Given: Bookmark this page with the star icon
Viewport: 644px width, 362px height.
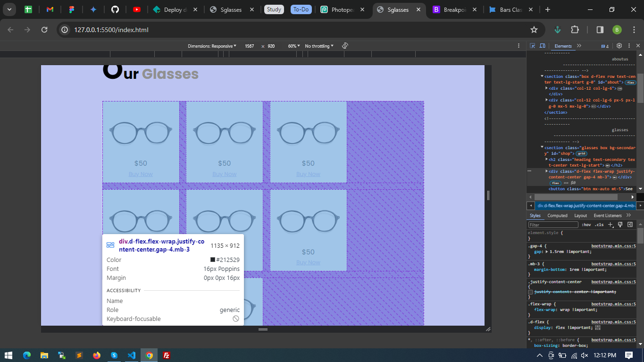Looking at the screenshot, I should (x=534, y=30).
